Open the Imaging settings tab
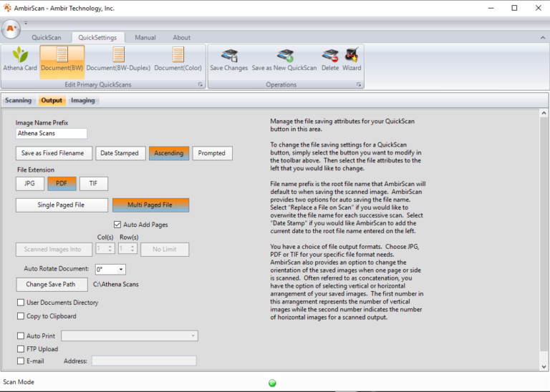The height and width of the screenshot is (392, 550). coord(82,100)
